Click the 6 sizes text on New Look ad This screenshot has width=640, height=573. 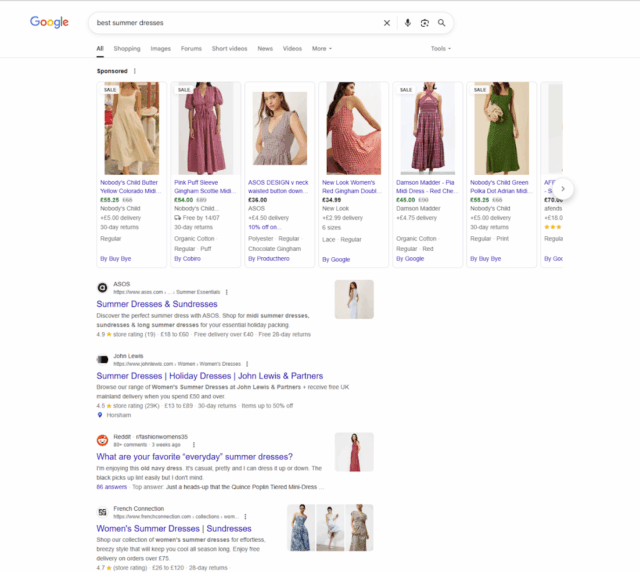click(331, 228)
